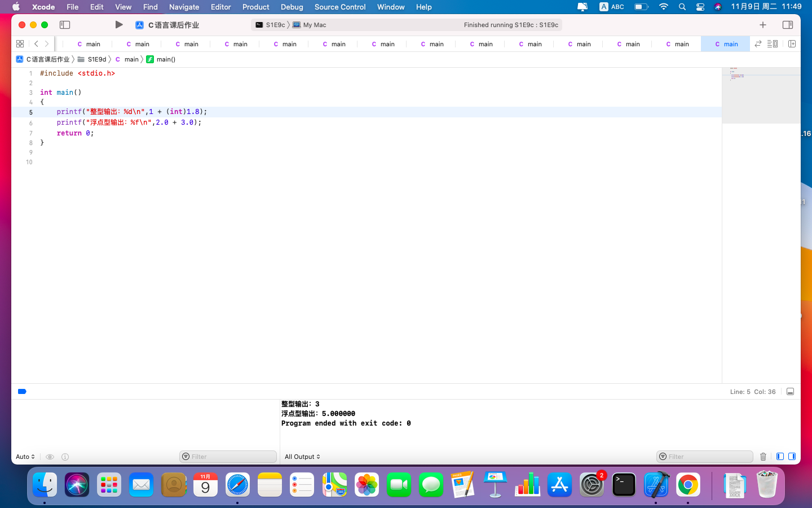Open the S1E9d folder breadcrumb
The height and width of the screenshot is (508, 812).
92,59
